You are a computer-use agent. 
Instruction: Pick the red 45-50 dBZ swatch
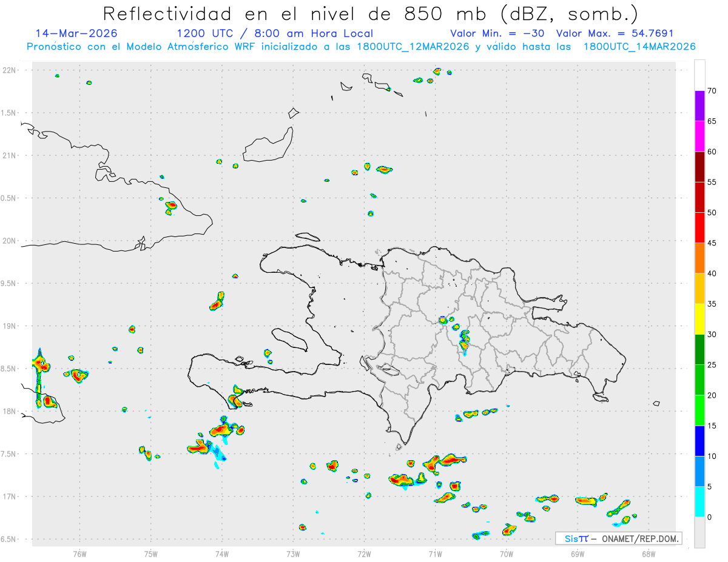[699, 228]
